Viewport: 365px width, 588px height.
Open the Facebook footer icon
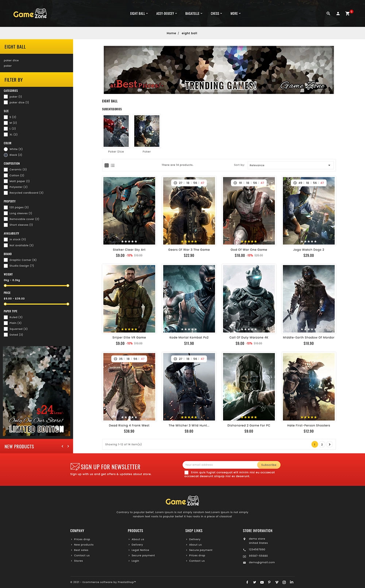pyautogui.click(x=247, y=582)
